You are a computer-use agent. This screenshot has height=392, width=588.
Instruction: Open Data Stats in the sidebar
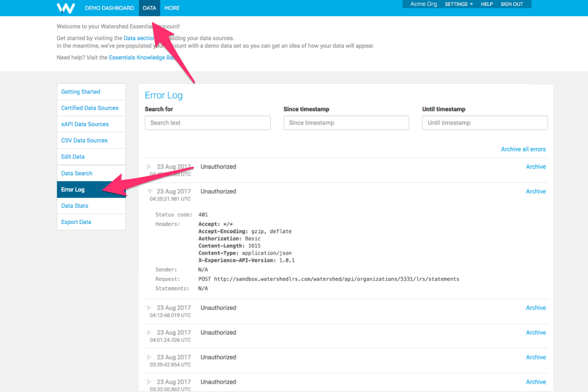(x=91, y=206)
